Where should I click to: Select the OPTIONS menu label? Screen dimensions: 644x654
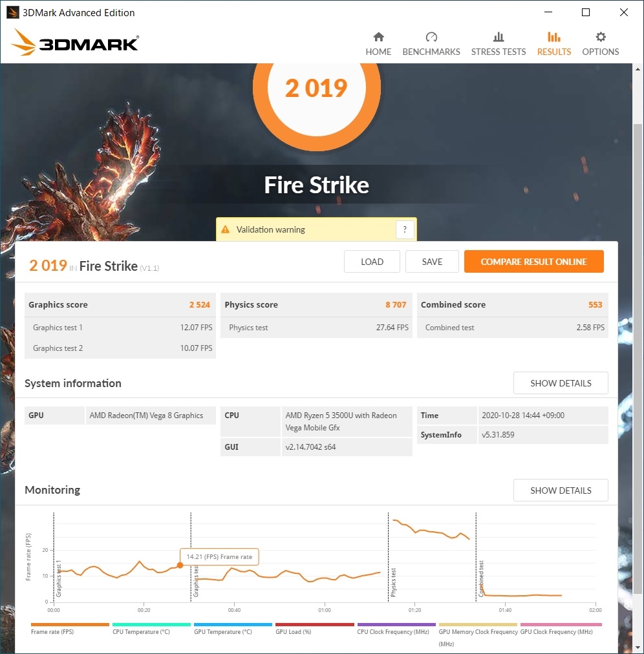[600, 52]
